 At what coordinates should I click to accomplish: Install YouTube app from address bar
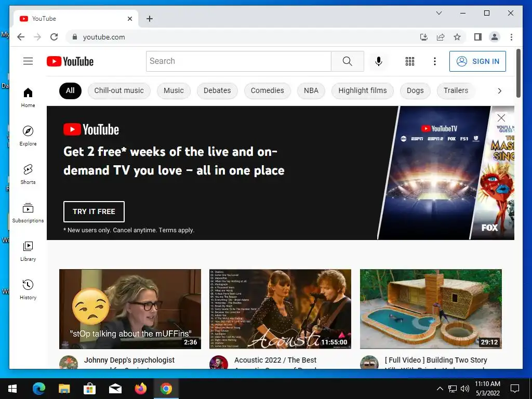(424, 37)
